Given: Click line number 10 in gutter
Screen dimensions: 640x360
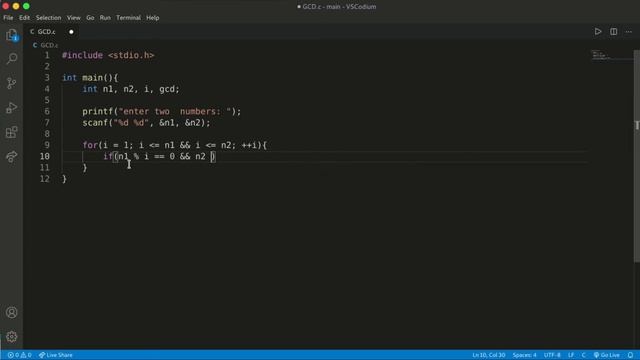Looking at the screenshot, I should [x=44, y=156].
